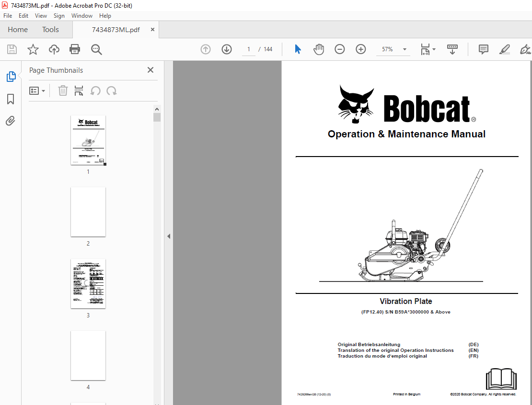Open the Sign pen tool
Screen dimensions: 532x405
526,49
